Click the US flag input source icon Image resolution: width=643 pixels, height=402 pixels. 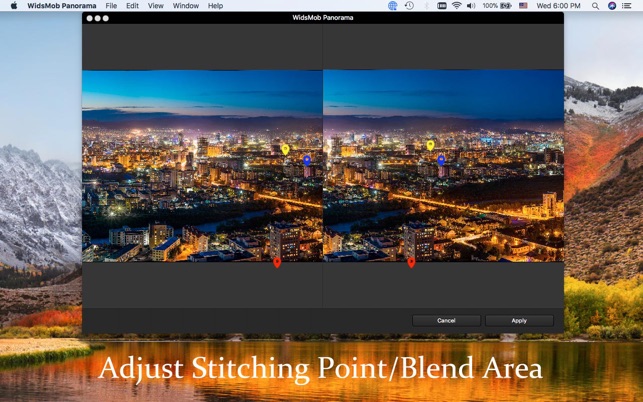pyautogui.click(x=523, y=6)
